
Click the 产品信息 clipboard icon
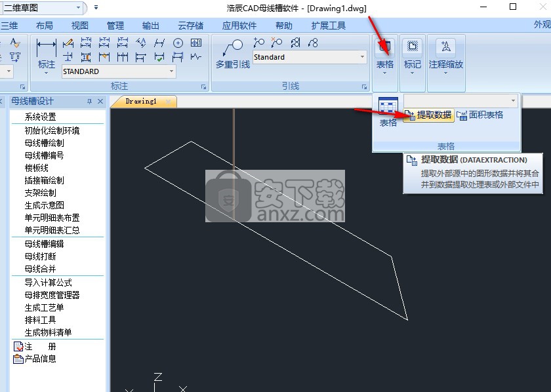coord(18,359)
